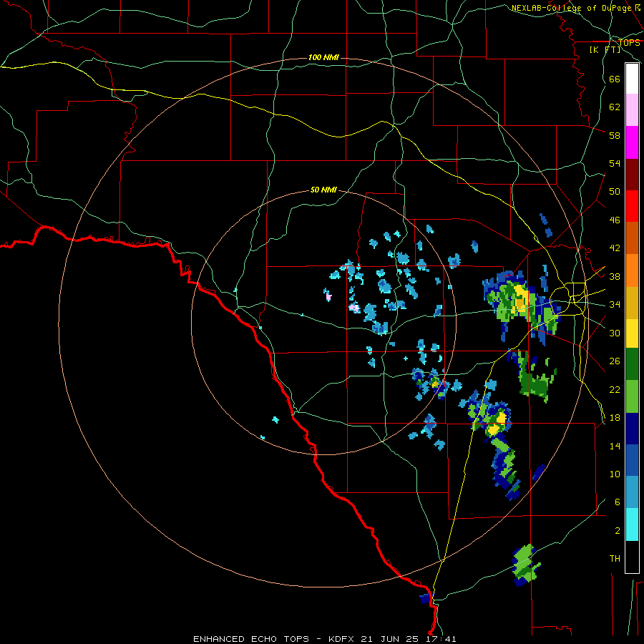Click the legend value 54
644x644 pixels.
click(615, 163)
